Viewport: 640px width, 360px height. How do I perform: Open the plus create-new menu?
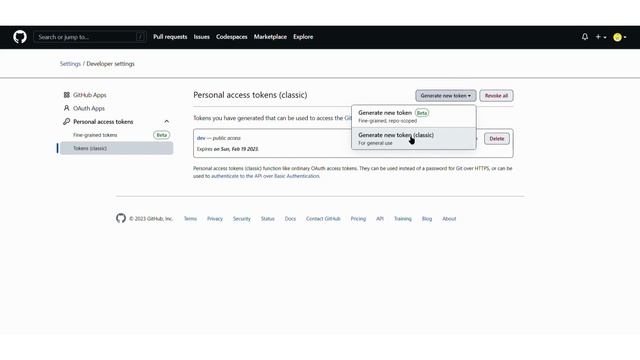click(600, 37)
